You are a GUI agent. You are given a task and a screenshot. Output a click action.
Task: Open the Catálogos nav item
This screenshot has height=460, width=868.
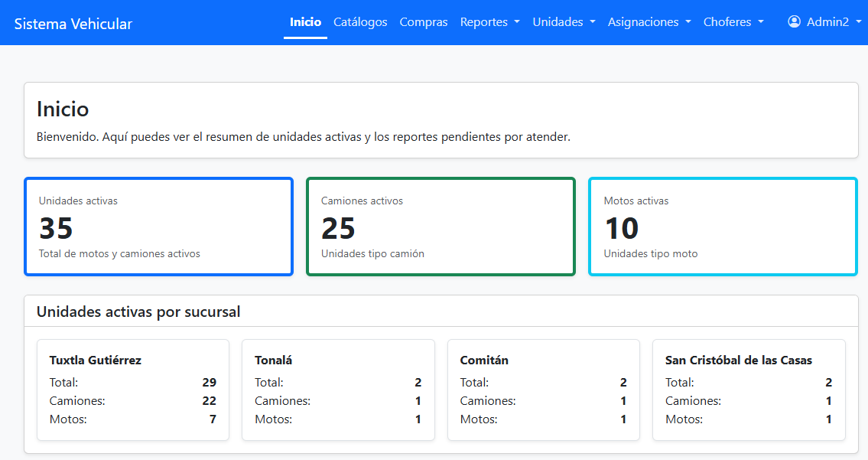pos(360,22)
